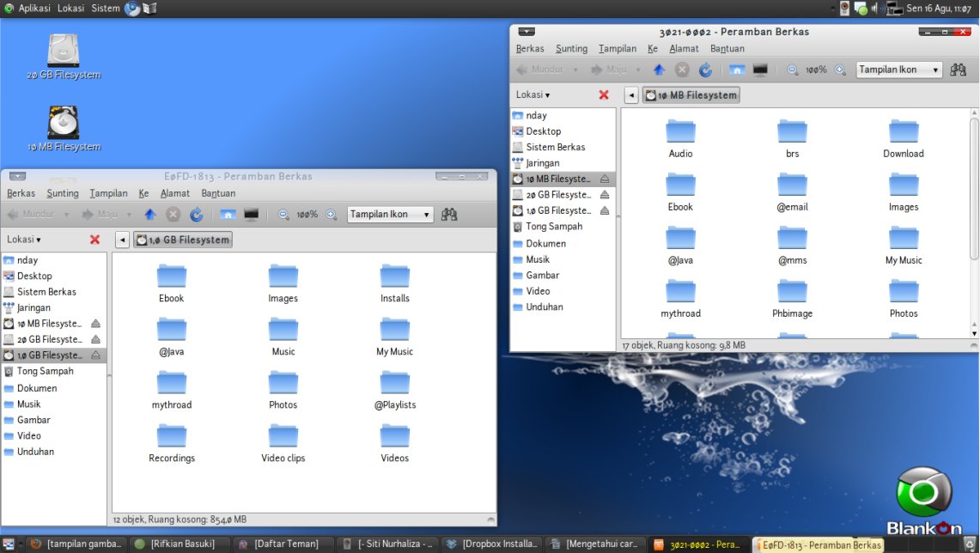
Task: Open the Tampilan Ikon dropdown in the 3021-0002 window
Action: (898, 70)
